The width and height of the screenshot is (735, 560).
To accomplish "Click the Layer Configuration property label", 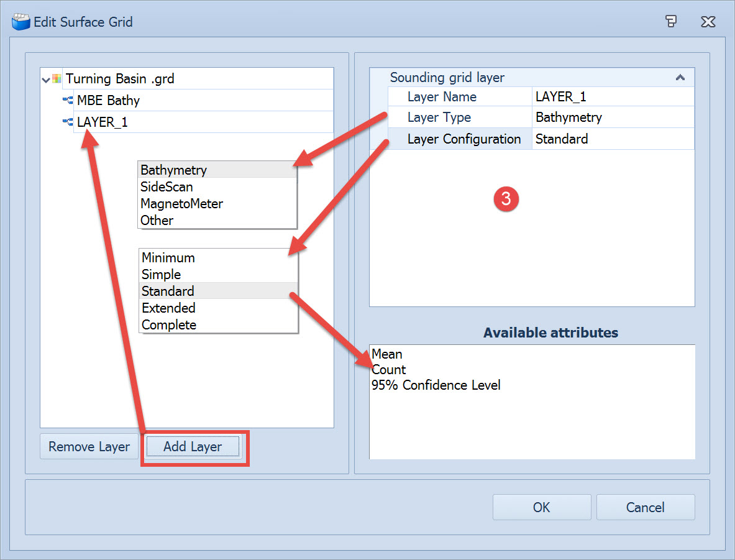I will click(x=464, y=139).
